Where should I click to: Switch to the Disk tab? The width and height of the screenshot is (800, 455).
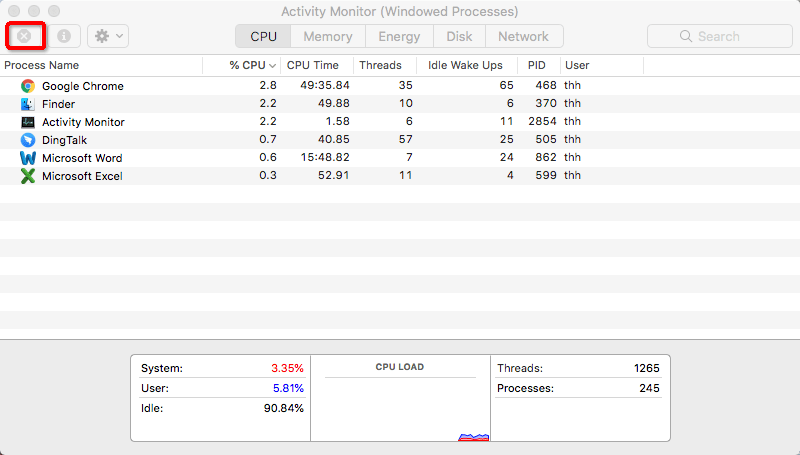[459, 36]
